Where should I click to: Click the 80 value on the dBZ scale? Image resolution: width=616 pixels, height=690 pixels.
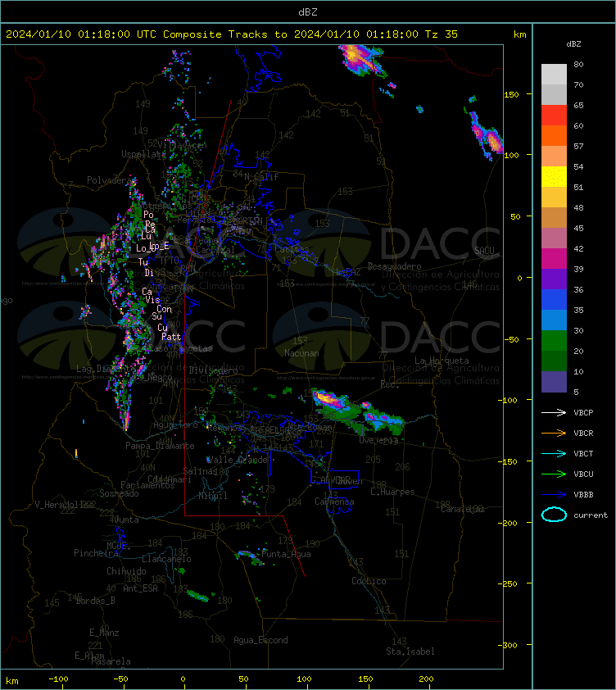tap(578, 64)
